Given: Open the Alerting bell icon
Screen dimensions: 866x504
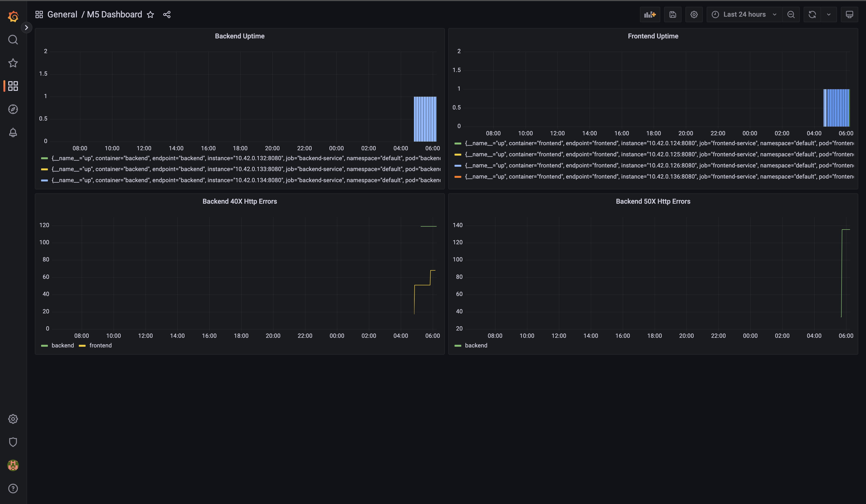Looking at the screenshot, I should tap(13, 132).
